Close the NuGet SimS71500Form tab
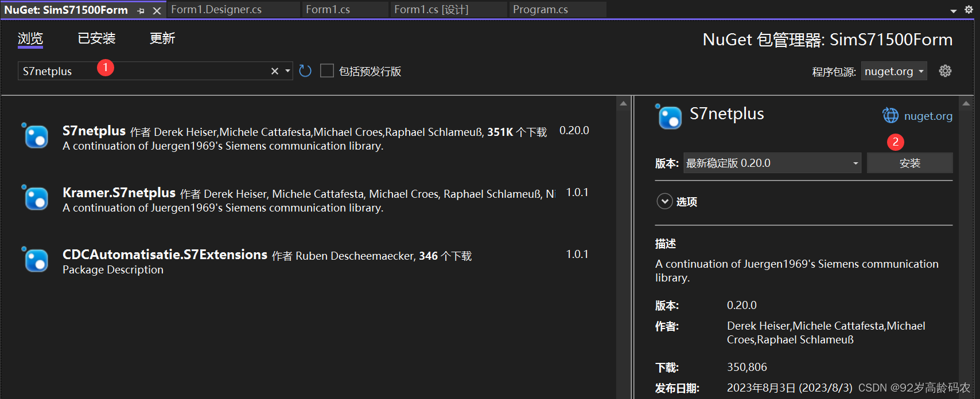The height and width of the screenshot is (399, 980). [157, 10]
